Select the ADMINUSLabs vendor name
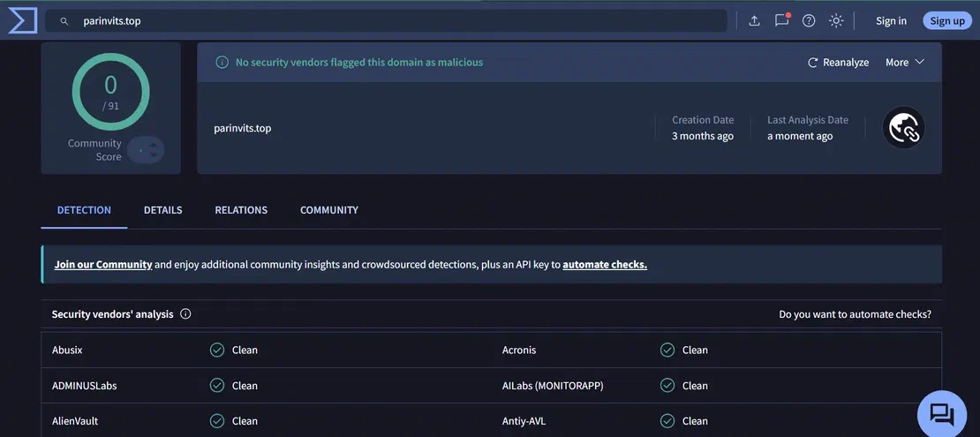The image size is (980, 437). 85,386
